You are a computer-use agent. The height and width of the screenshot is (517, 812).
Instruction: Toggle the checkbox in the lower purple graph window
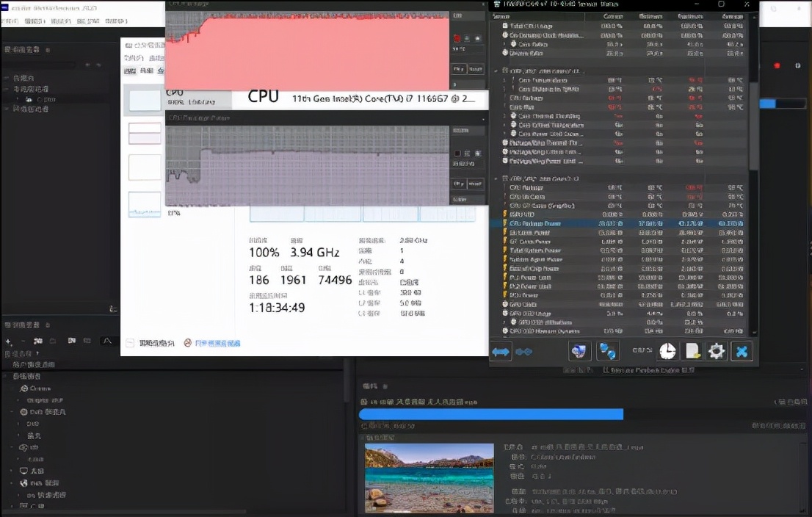coord(457,153)
